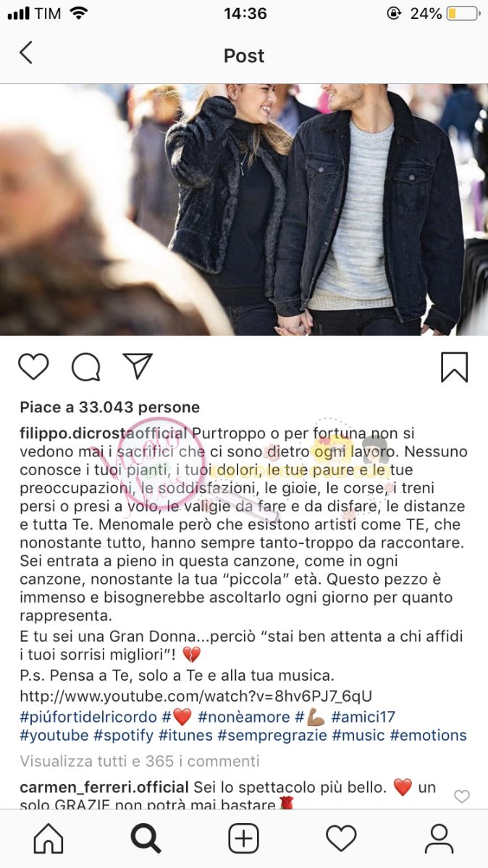This screenshot has width=488, height=868.
Task: Tap the couple photo in post
Action: 244,209
